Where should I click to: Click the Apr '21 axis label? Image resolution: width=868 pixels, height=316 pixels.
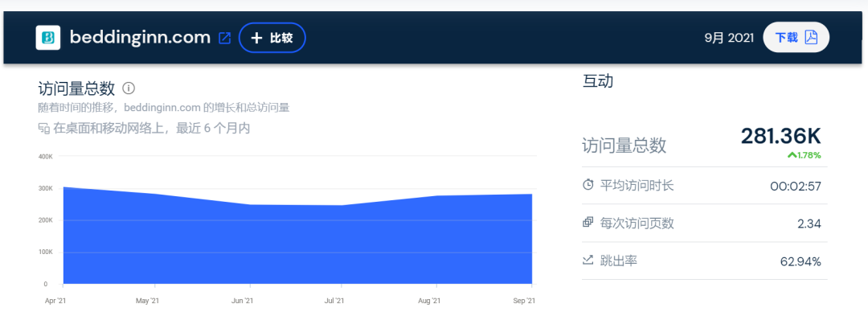coord(55,301)
